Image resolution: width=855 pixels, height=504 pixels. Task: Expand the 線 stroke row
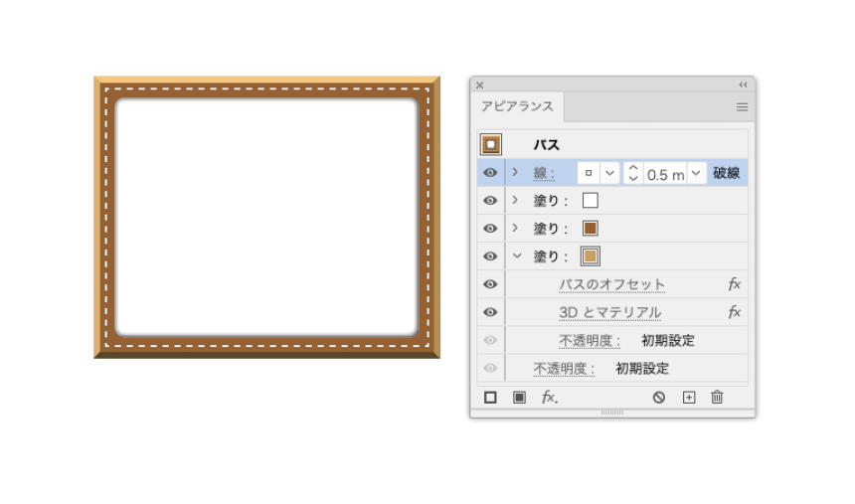coord(515,173)
